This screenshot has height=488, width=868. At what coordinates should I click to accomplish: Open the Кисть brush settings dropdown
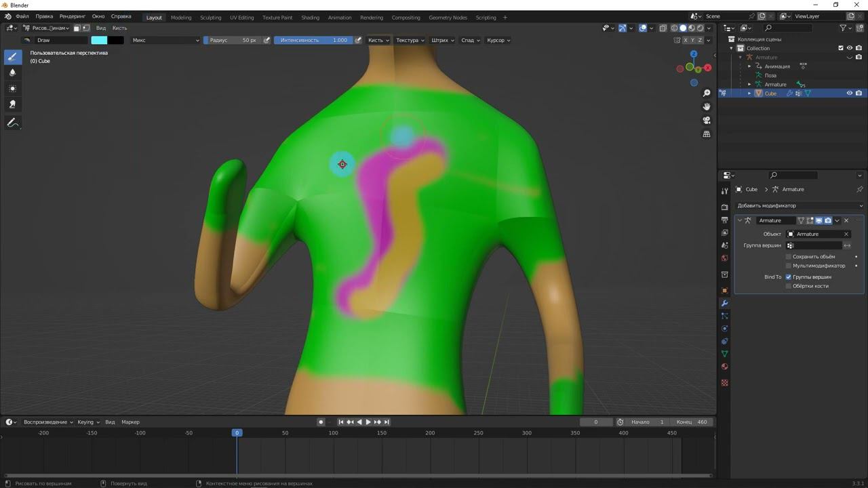click(378, 40)
